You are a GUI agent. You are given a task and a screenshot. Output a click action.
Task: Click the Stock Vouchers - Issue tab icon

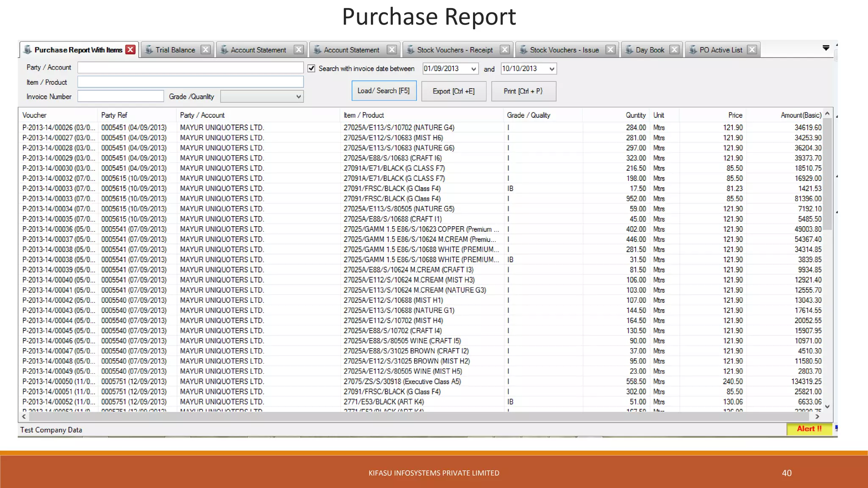coord(523,50)
